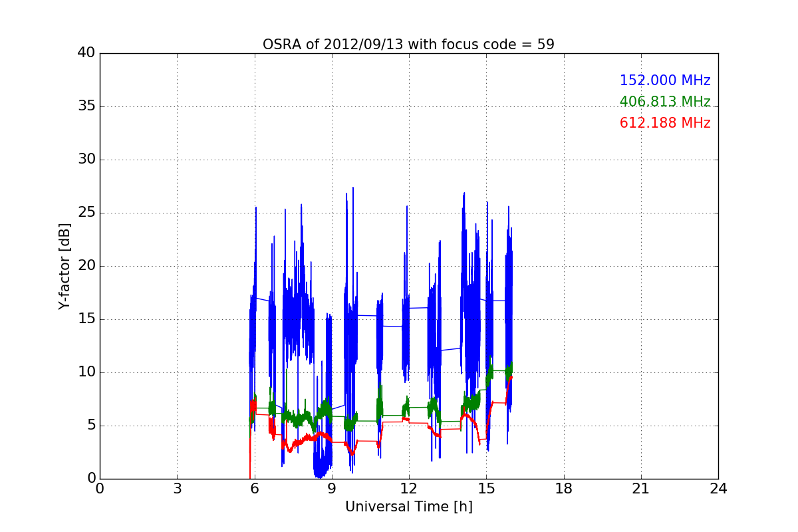798x532 pixels.
Task: Click the y-axis tick label 5
Action: coord(90,426)
